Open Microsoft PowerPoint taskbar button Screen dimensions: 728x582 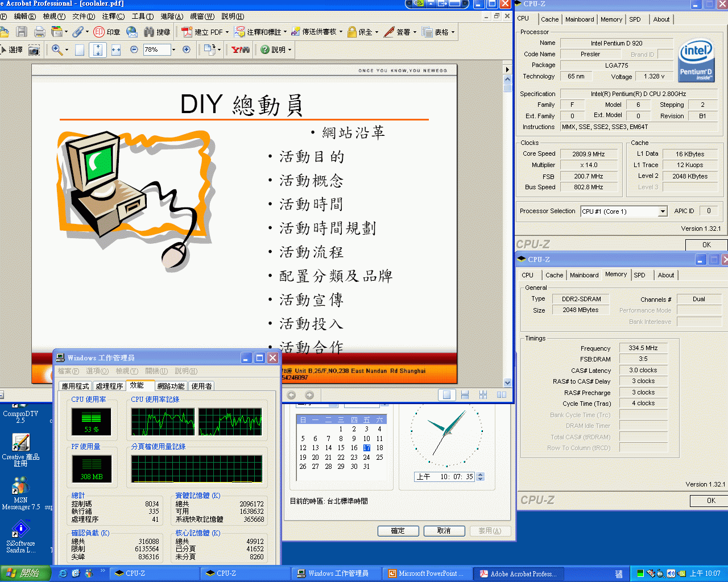[427, 573]
